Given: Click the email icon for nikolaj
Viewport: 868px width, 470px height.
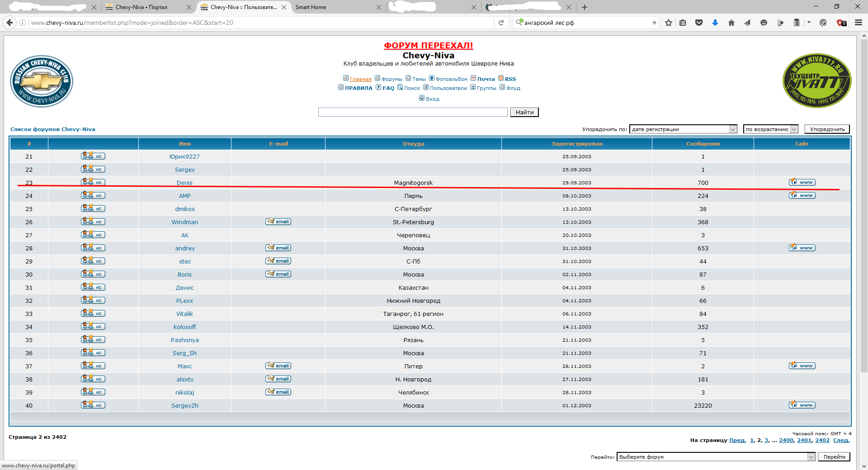Looking at the screenshot, I should click(x=278, y=392).
